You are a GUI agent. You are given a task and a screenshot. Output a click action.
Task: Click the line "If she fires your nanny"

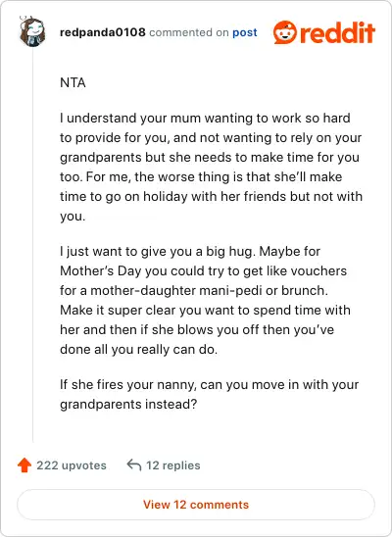[x=209, y=384]
